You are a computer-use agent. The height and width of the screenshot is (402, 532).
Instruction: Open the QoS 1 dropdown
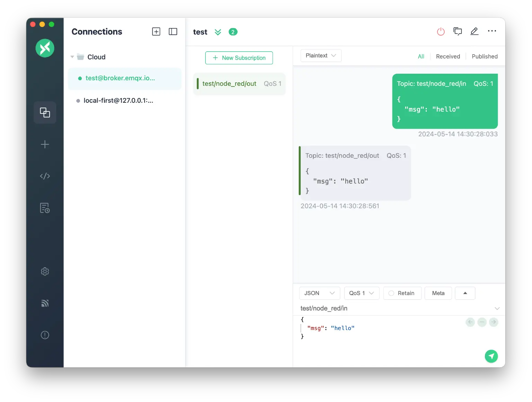click(361, 293)
